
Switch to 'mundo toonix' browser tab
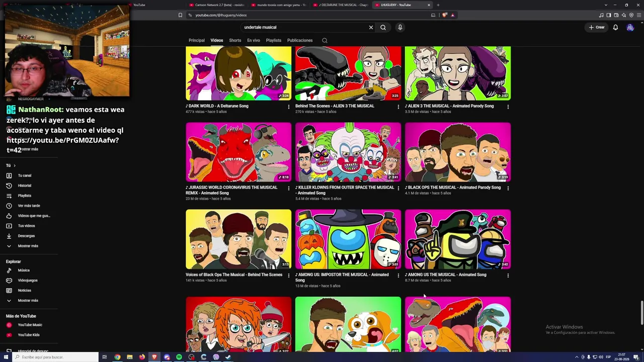279,5
